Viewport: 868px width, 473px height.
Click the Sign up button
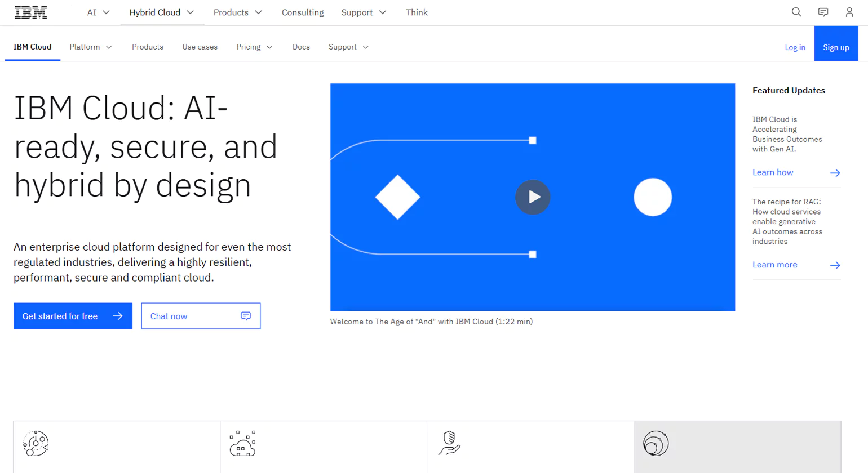835,47
